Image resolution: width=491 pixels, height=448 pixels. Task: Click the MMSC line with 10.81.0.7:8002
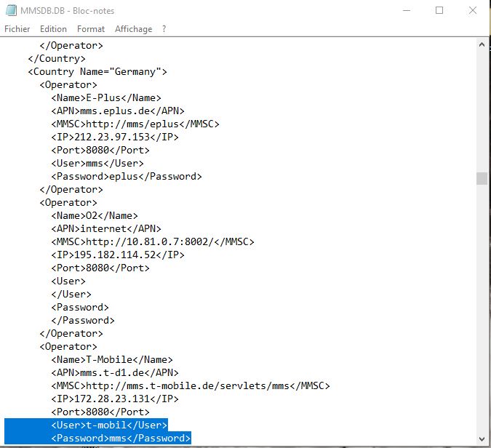[153, 242]
